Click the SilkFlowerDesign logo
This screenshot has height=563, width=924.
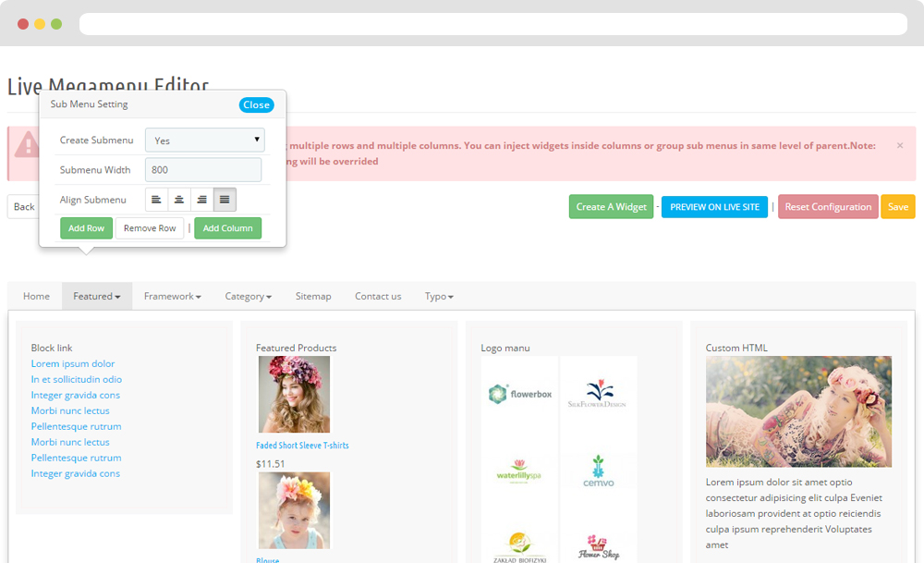click(x=598, y=394)
